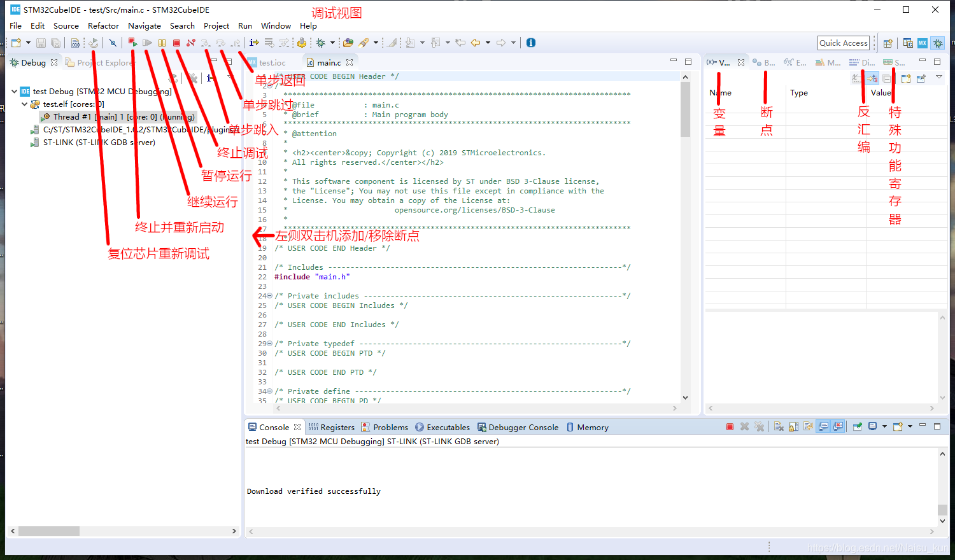Click the blue information icon in toolbar

(530, 43)
